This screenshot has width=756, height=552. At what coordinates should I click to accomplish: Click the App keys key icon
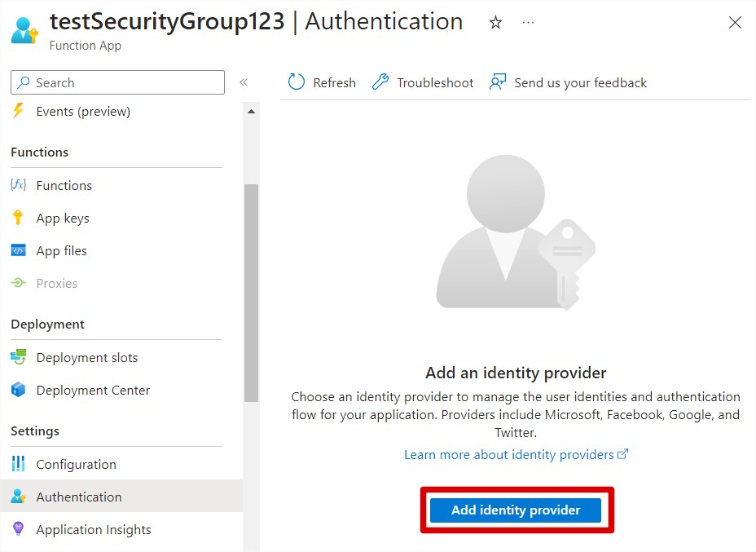[x=18, y=218]
